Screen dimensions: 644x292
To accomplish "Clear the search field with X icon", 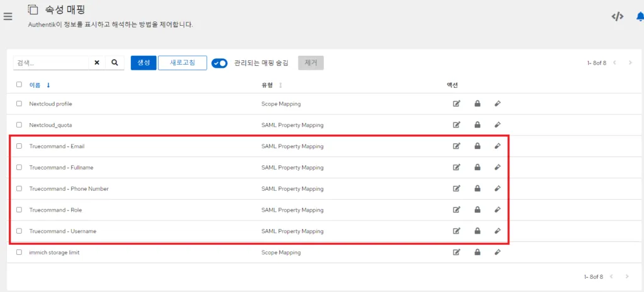I will tap(97, 63).
